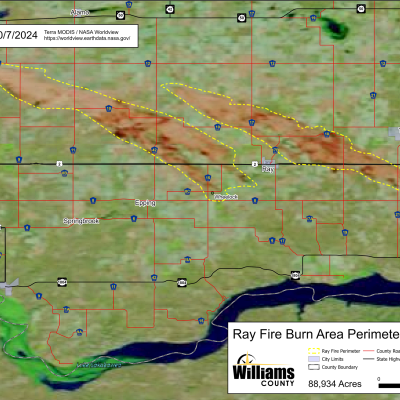Click the red County Road legend line
Viewport: 400px width, 400px height.
point(368,351)
